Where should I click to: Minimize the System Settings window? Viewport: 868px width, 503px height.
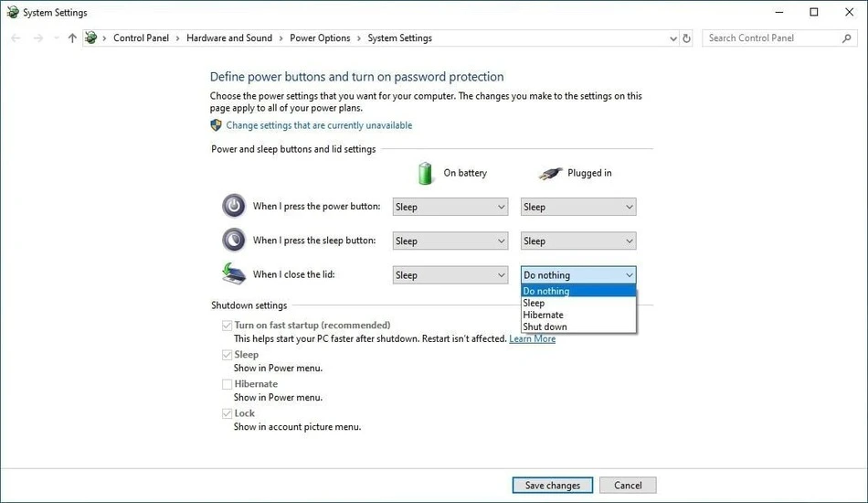tap(778, 12)
